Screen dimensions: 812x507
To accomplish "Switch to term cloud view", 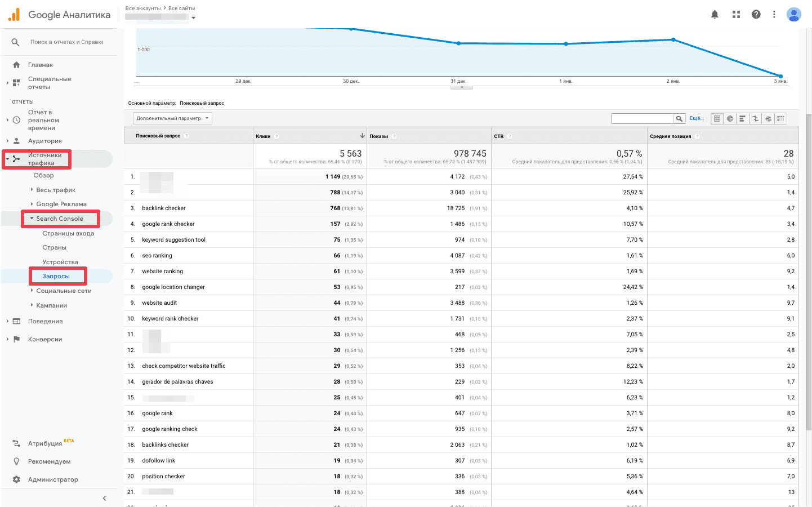I will (x=768, y=118).
